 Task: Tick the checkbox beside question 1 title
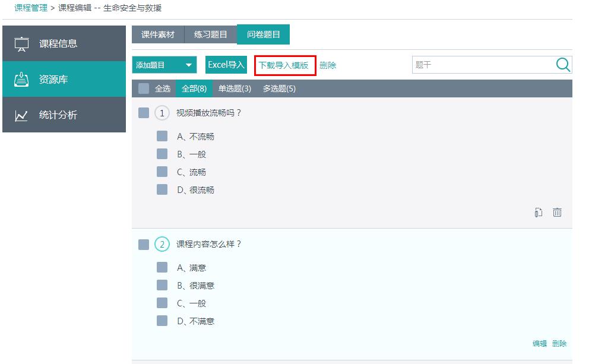click(x=144, y=113)
